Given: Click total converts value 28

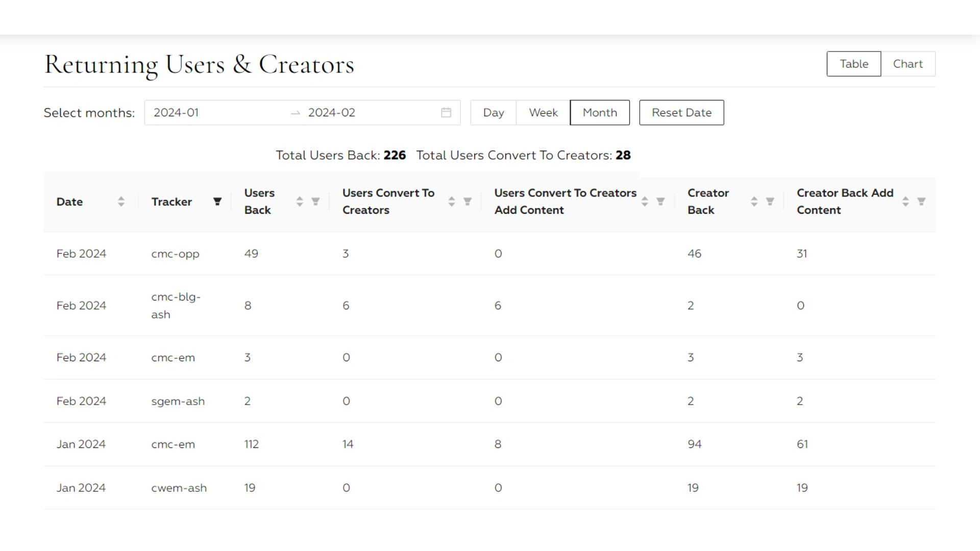Looking at the screenshot, I should pos(623,155).
